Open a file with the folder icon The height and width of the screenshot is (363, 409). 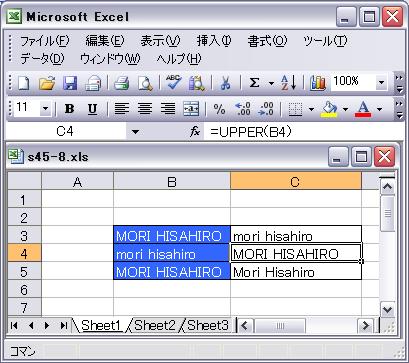(47, 83)
